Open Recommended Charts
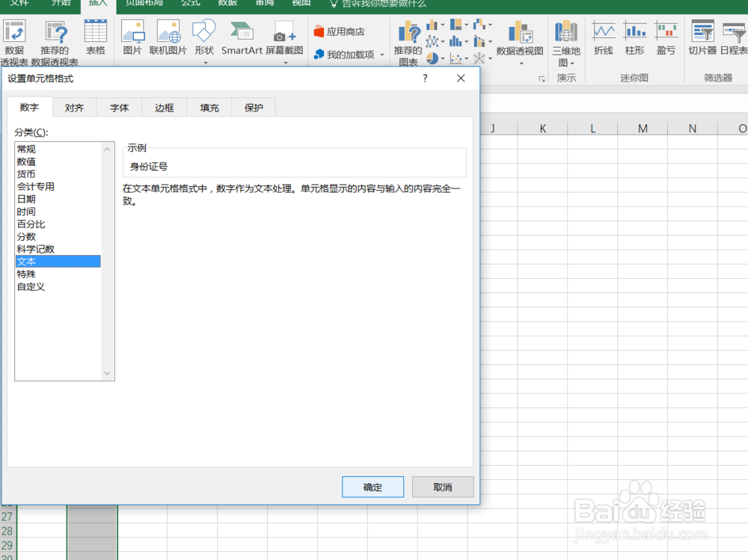 408,43
